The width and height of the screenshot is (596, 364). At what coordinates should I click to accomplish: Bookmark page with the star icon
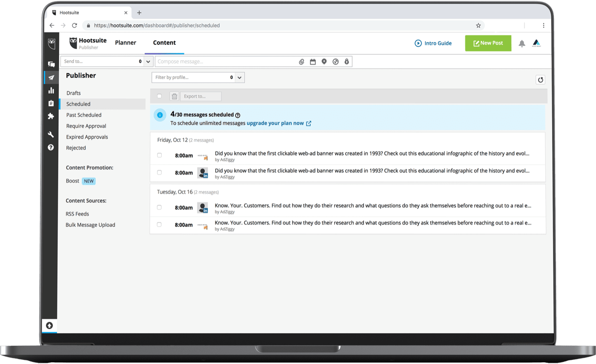point(479,26)
